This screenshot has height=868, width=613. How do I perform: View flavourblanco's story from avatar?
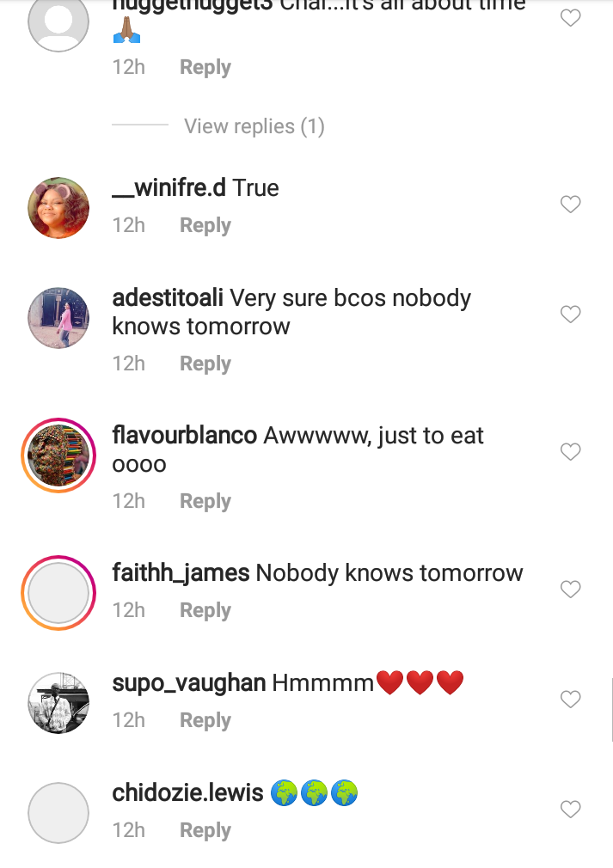[x=58, y=455]
